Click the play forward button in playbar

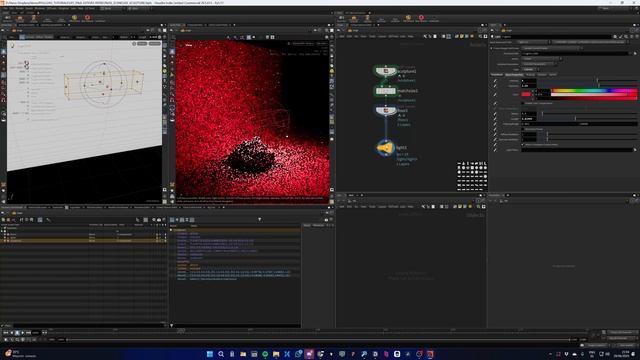(22, 333)
